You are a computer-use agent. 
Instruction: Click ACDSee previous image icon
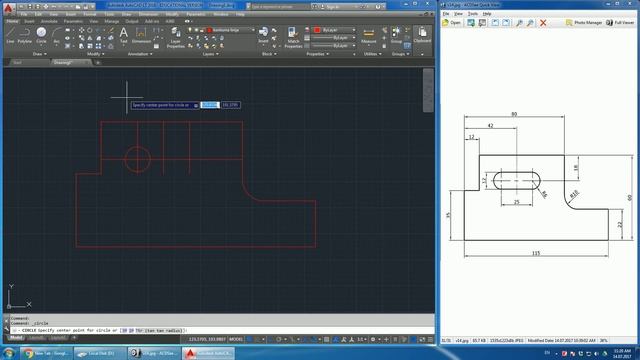tap(471, 23)
